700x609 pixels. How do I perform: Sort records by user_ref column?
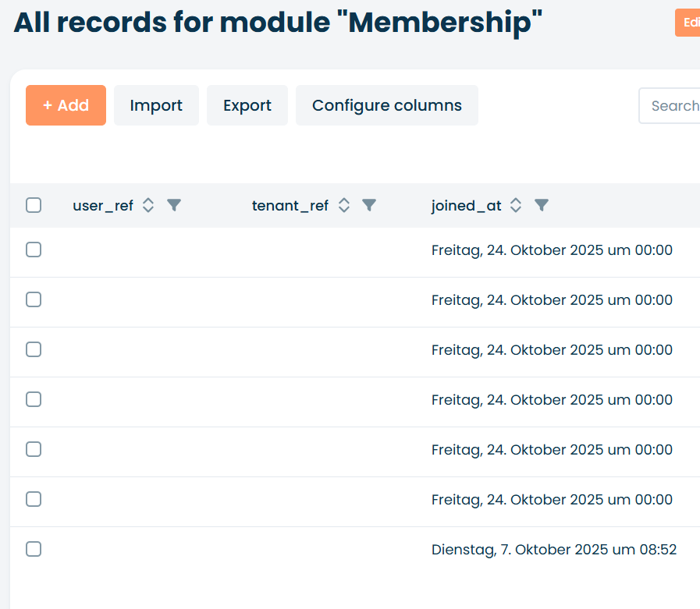pyautogui.click(x=148, y=205)
